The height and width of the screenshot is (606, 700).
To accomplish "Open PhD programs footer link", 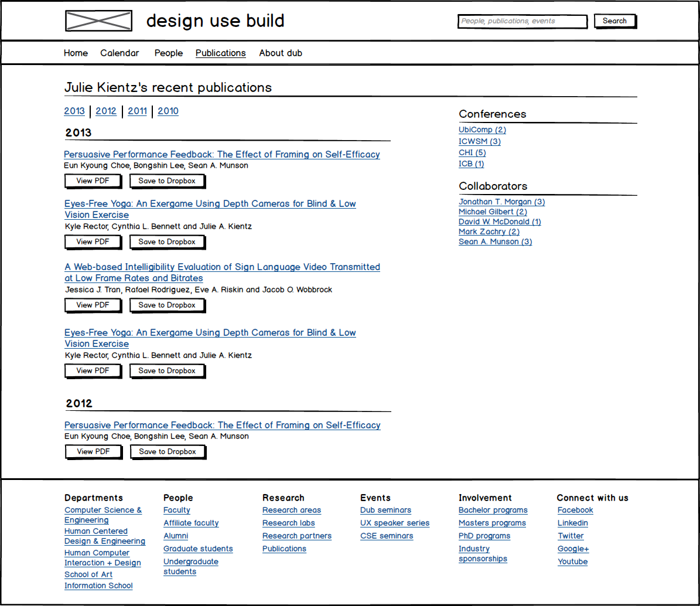I will tap(484, 536).
